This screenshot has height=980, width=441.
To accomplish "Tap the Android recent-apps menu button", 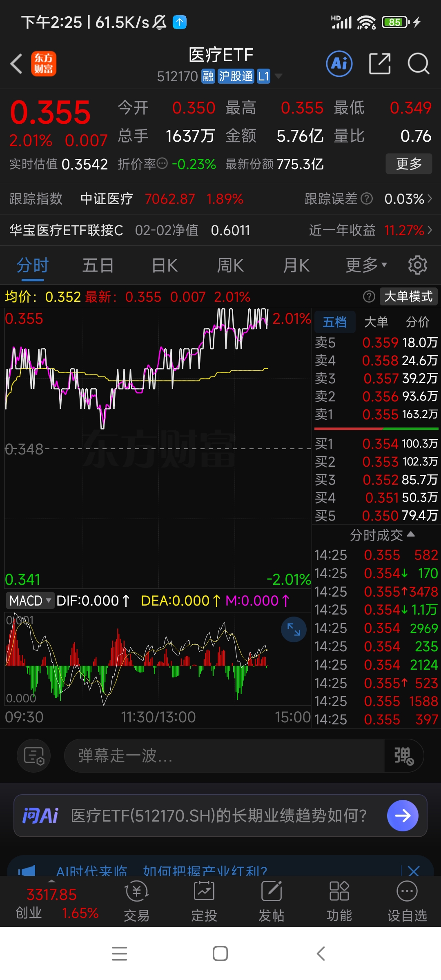I will point(119,953).
